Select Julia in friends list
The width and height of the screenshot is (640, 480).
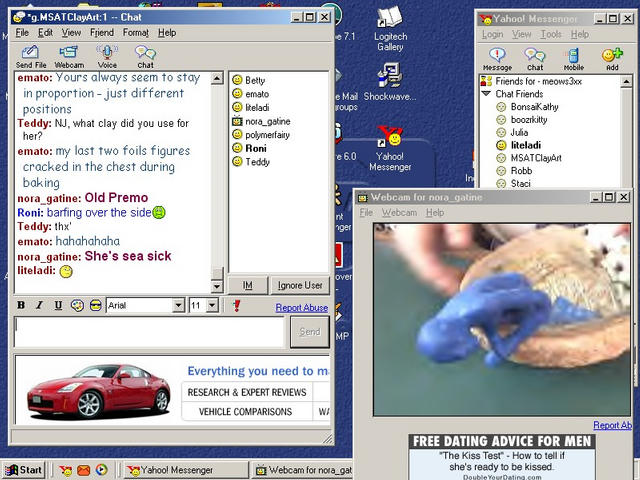pyautogui.click(x=512, y=133)
